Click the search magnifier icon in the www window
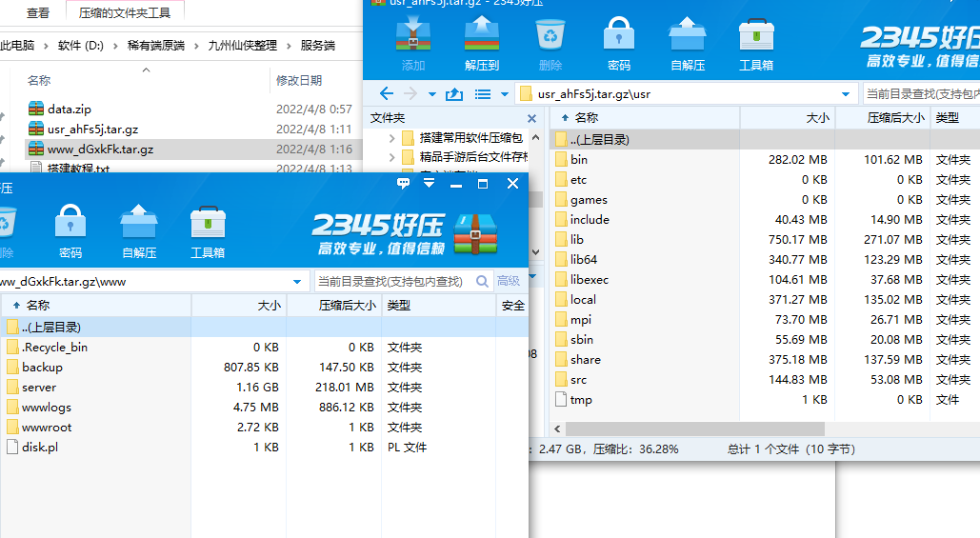Image resolution: width=980 pixels, height=538 pixels. (482, 281)
